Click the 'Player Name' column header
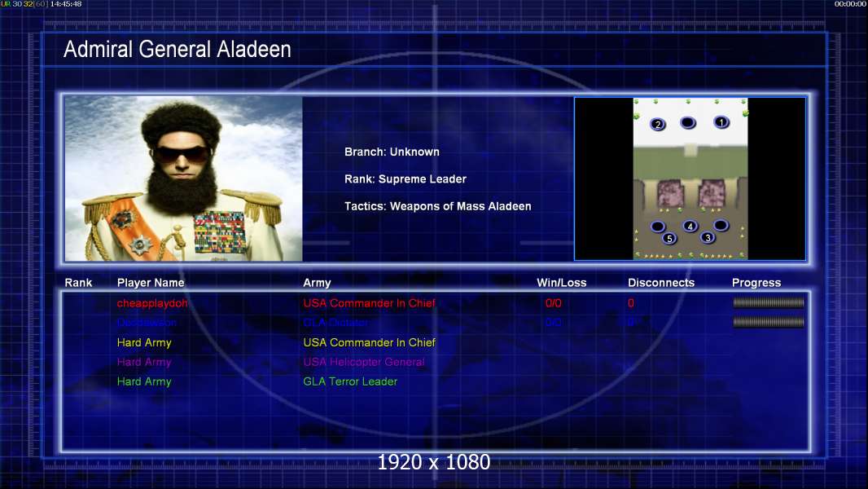The width and height of the screenshot is (868, 489). (151, 283)
